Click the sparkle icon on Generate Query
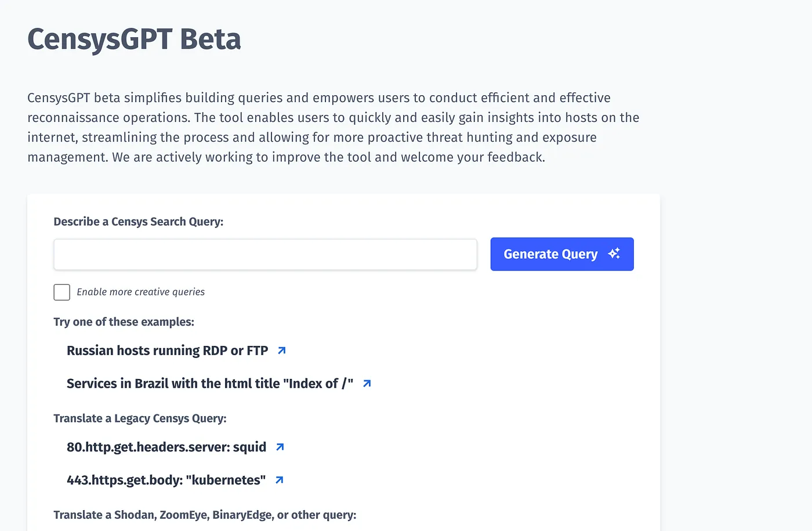812x531 pixels. [614, 254]
